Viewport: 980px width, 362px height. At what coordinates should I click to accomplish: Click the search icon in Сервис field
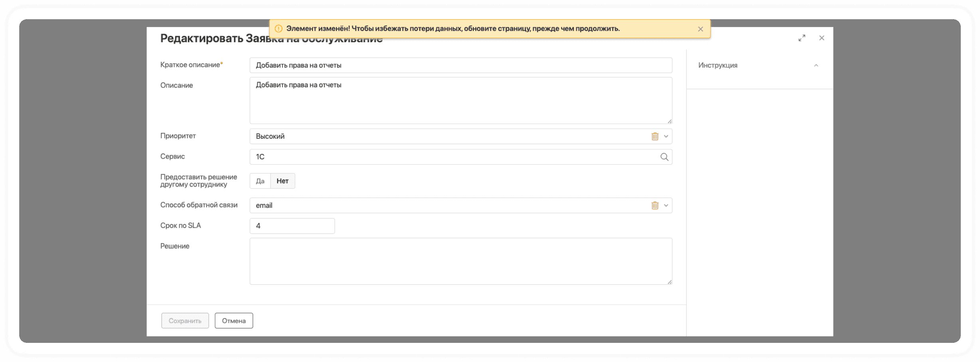click(664, 157)
